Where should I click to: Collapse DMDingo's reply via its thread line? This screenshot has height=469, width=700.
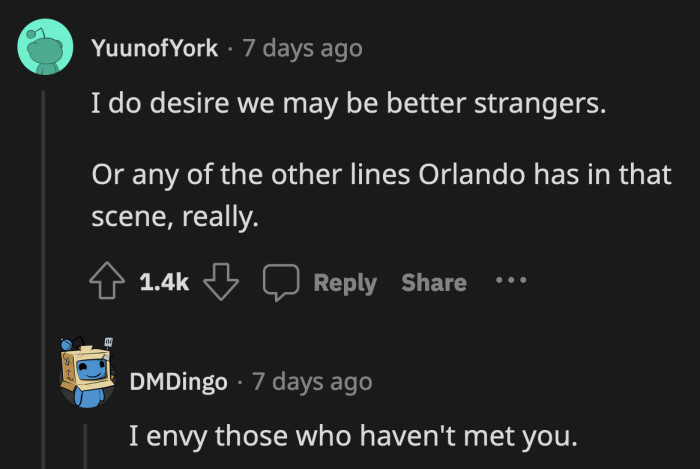(x=87, y=444)
